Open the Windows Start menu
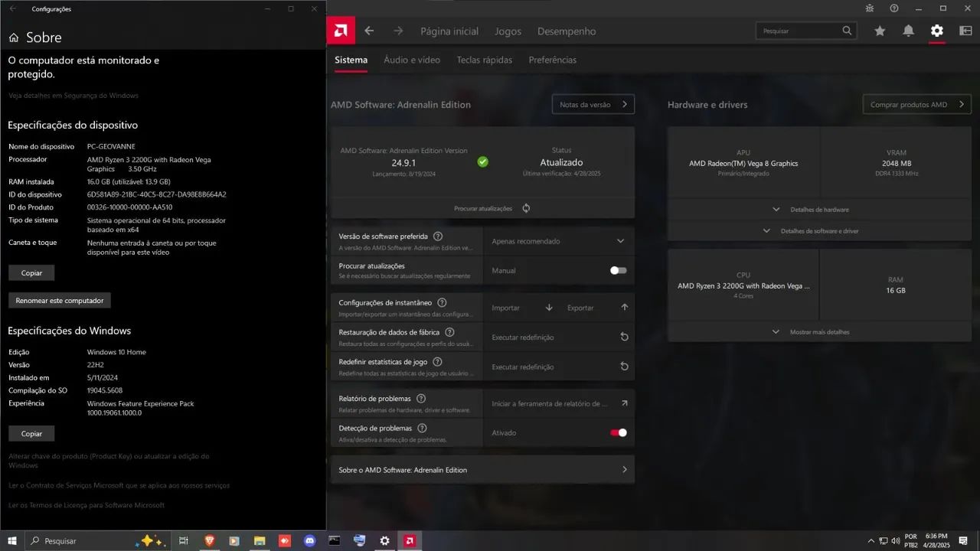Screen dimensions: 980x551 [x=12, y=540]
